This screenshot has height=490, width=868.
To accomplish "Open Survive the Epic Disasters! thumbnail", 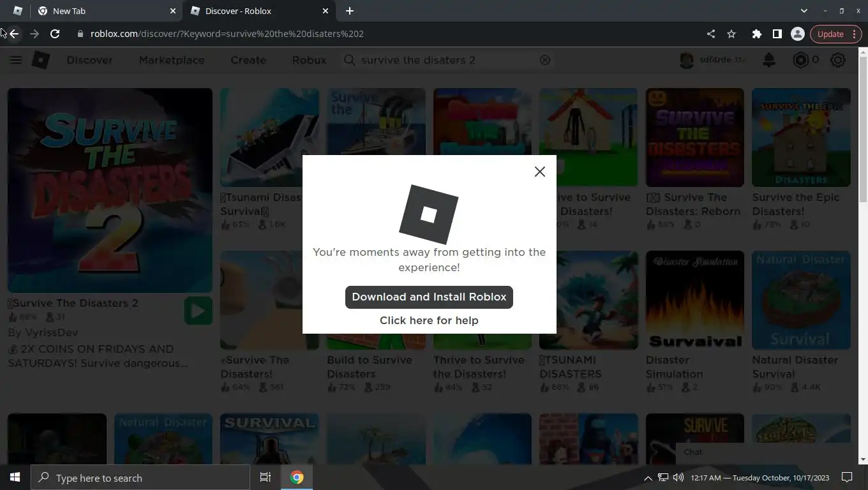I will coord(801,138).
